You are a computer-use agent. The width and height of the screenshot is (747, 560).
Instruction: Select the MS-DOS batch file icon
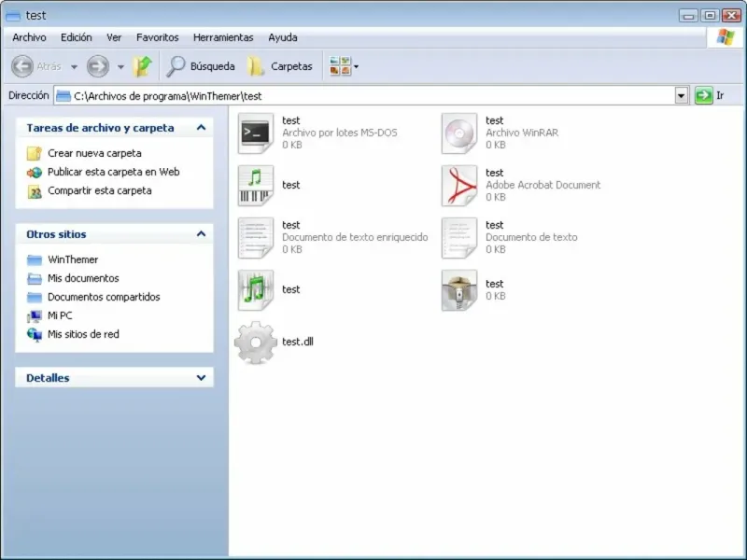[x=256, y=133]
